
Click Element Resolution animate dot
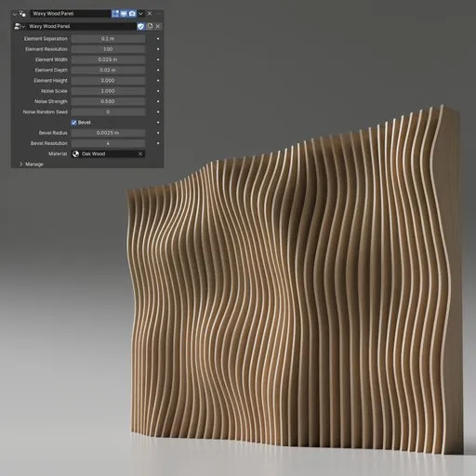click(x=158, y=49)
